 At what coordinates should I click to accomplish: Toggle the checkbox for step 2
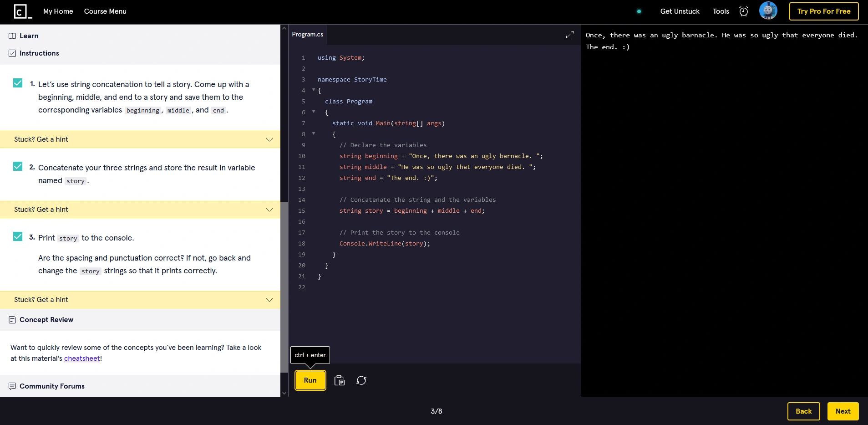click(x=18, y=166)
